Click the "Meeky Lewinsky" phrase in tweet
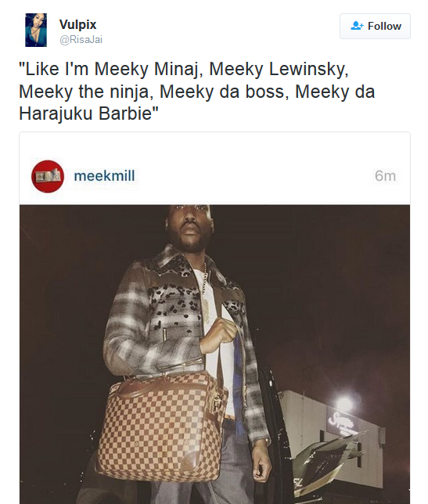 click(x=277, y=69)
